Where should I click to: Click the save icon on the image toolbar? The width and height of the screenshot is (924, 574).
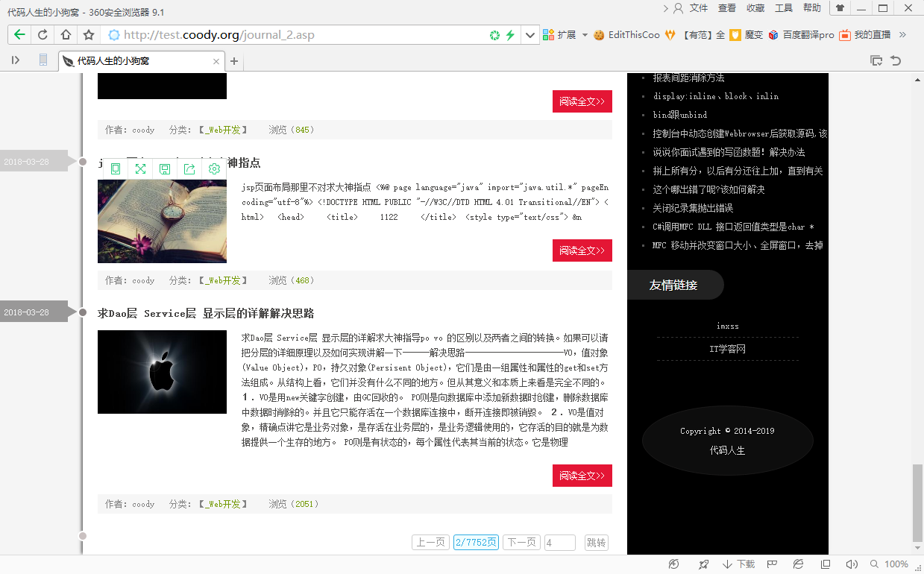[165, 169]
